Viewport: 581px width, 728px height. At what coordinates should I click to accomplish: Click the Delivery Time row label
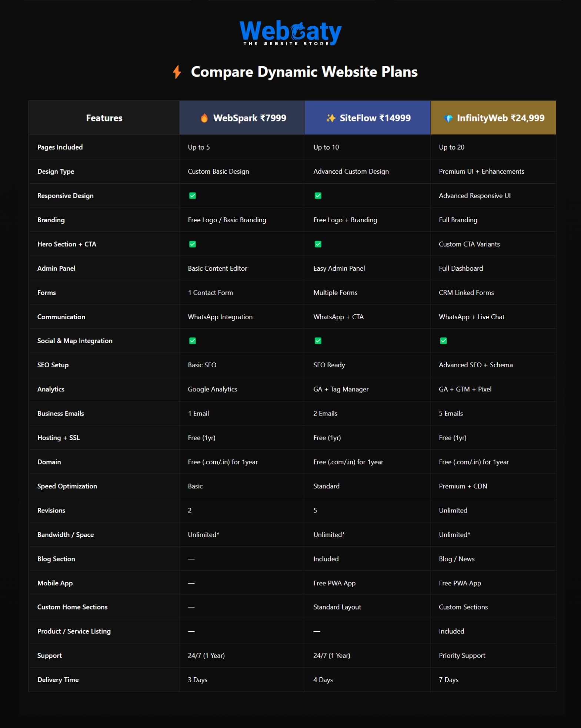point(58,680)
